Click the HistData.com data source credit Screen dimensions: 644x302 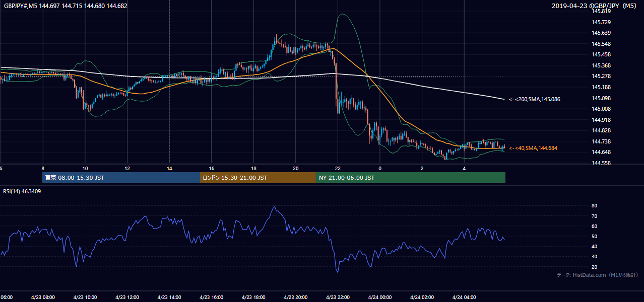(x=598, y=275)
